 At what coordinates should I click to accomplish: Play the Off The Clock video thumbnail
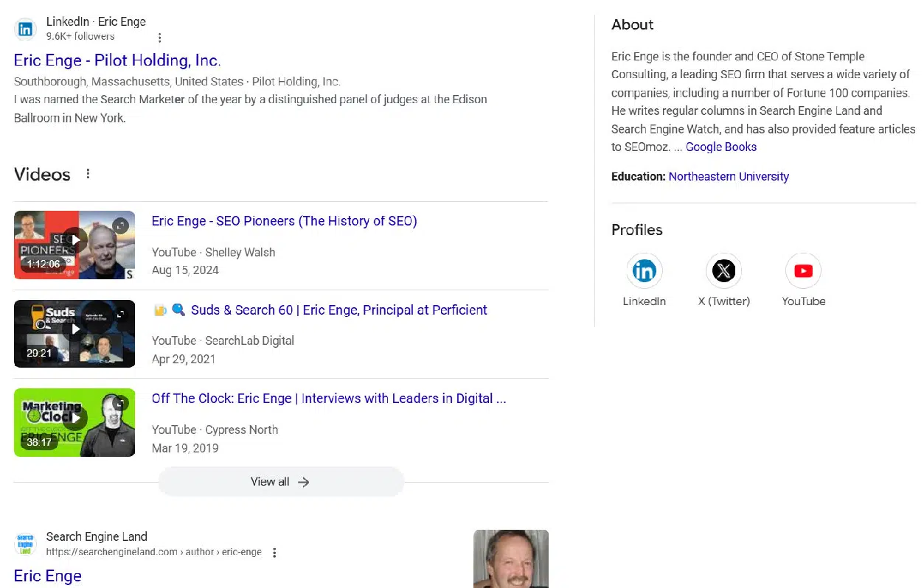pos(74,422)
